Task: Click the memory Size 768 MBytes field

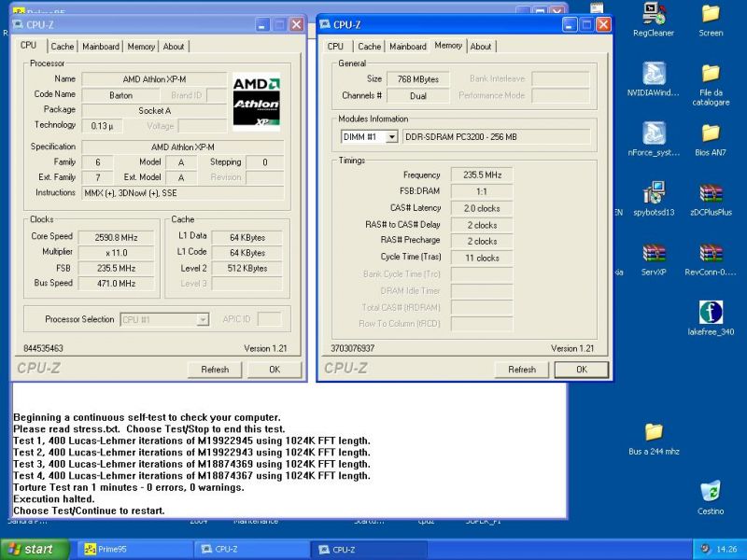Action: (417, 79)
